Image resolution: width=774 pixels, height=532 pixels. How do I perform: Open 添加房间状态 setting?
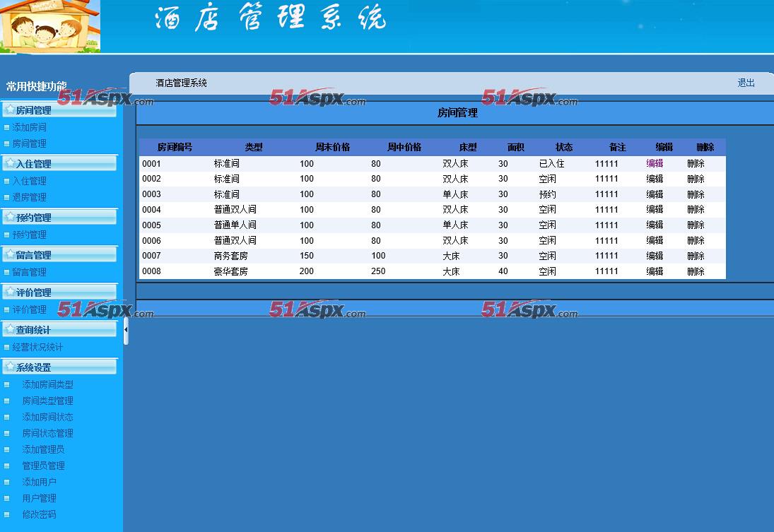47,417
